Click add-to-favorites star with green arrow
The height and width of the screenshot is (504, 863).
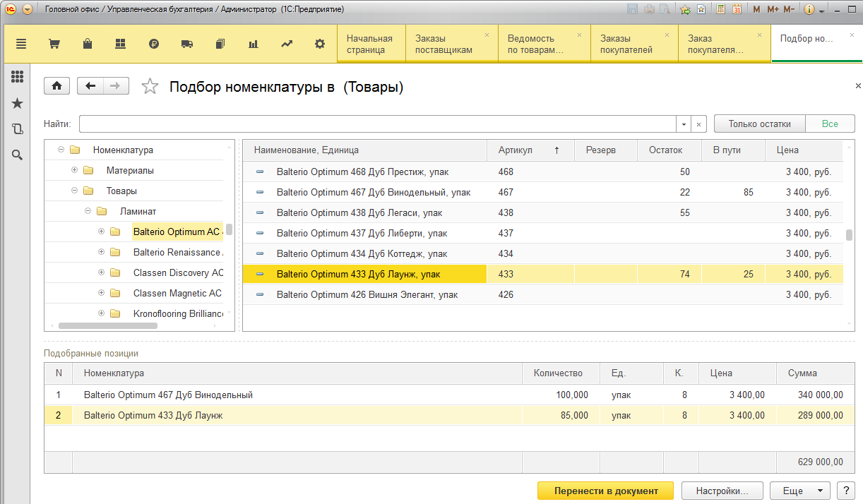(685, 10)
